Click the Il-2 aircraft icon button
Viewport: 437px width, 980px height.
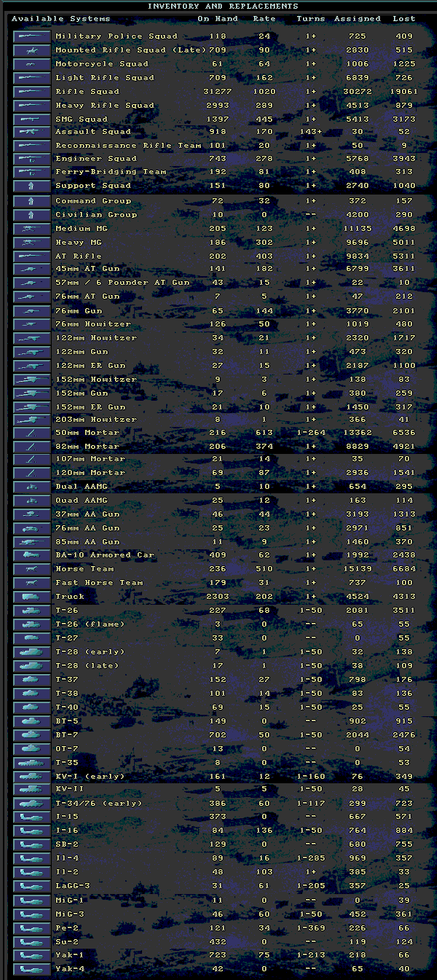coord(31,871)
